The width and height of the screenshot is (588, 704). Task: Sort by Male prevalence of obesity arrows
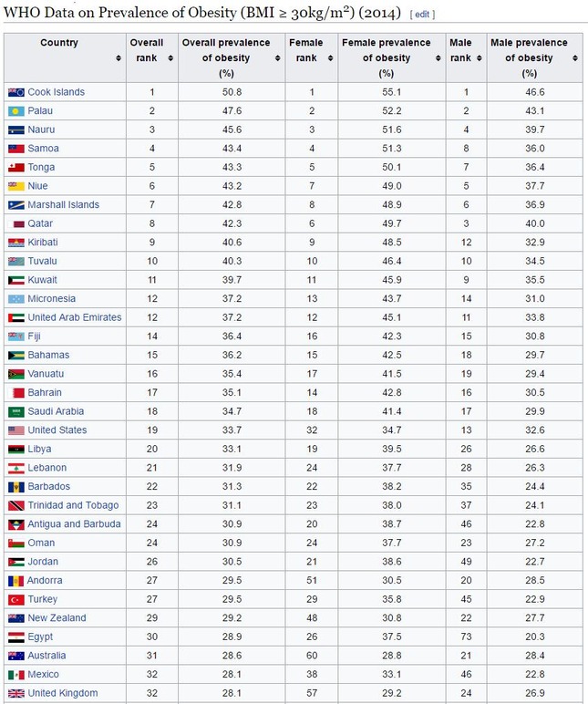[575, 58]
